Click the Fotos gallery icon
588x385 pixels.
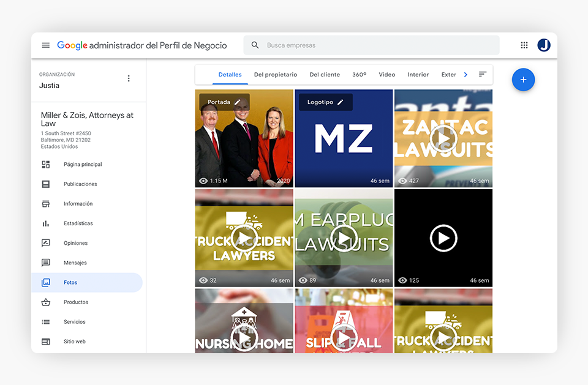tap(46, 283)
